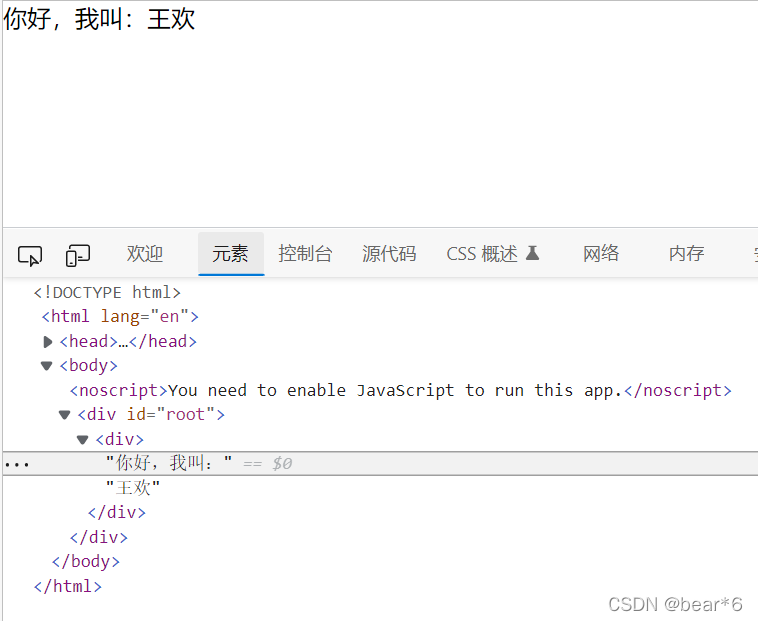Collapse the div id="root" arrow
Viewport: 758px width, 621px height.
click(x=64, y=415)
